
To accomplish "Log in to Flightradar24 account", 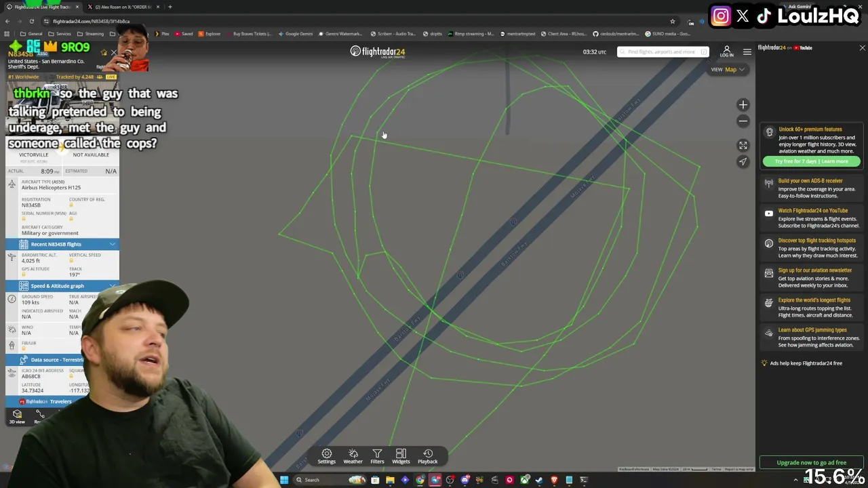I will 726,52.
